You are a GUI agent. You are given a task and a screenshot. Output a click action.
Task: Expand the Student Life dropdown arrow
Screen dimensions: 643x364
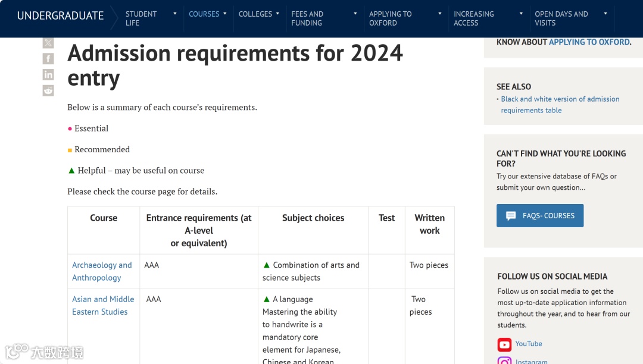click(x=175, y=14)
